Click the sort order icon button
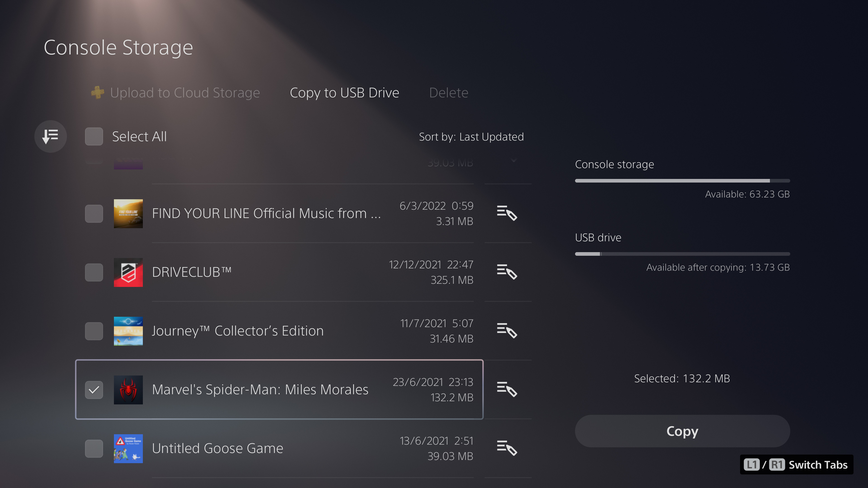Viewport: 868px width, 488px height. (x=51, y=136)
